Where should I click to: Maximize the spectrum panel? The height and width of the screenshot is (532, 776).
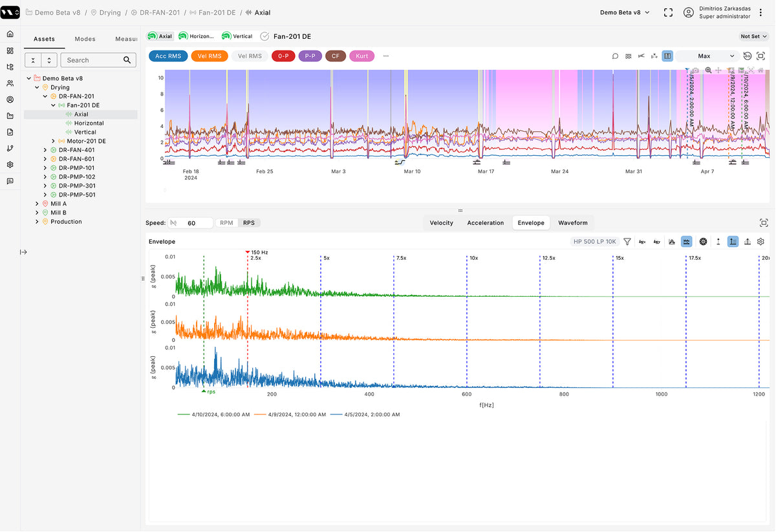click(x=764, y=223)
